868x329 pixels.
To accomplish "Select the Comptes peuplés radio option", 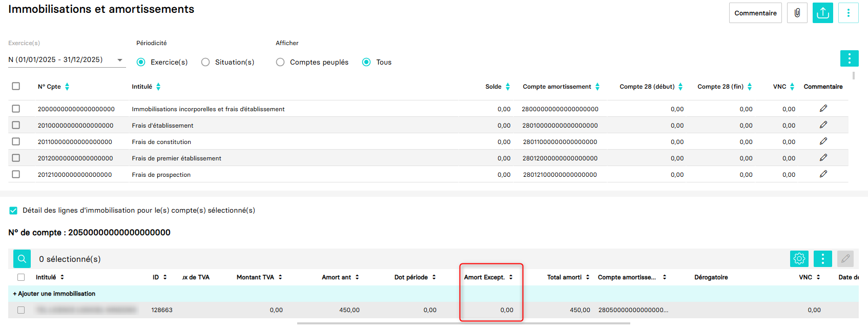I will click(x=280, y=62).
